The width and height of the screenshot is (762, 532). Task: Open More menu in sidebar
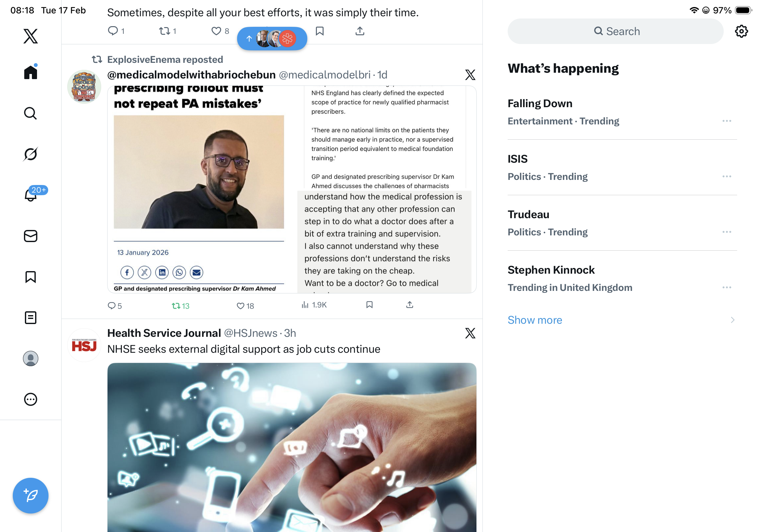point(31,399)
